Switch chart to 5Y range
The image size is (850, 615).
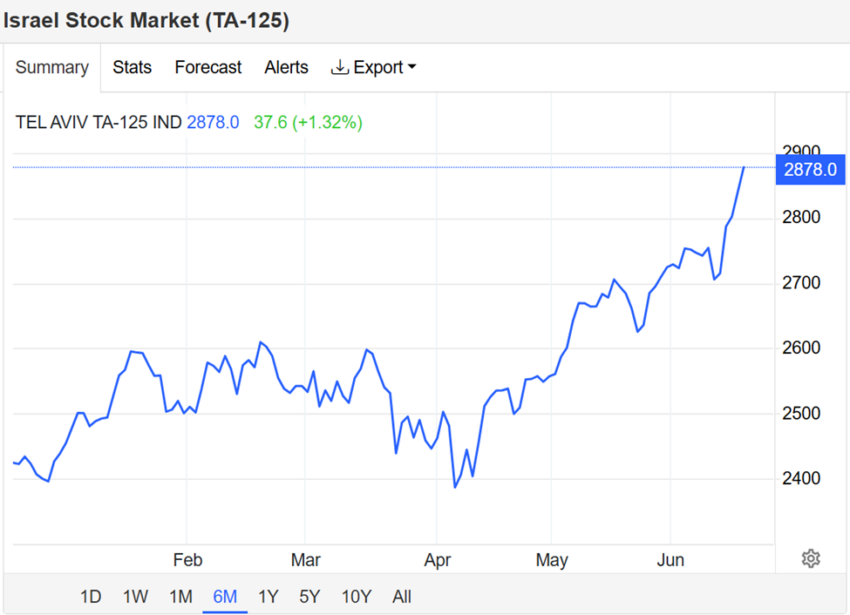pyautogui.click(x=310, y=597)
